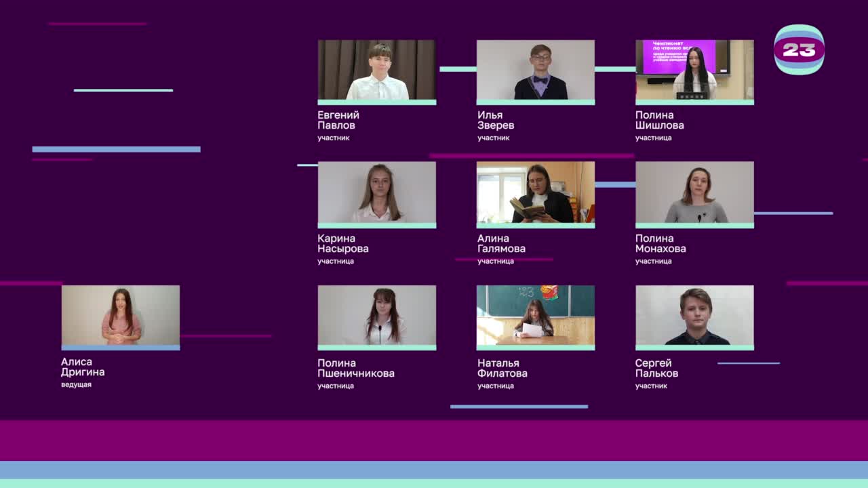Click the name label Евгений Павлов
868x488 pixels.
point(338,120)
